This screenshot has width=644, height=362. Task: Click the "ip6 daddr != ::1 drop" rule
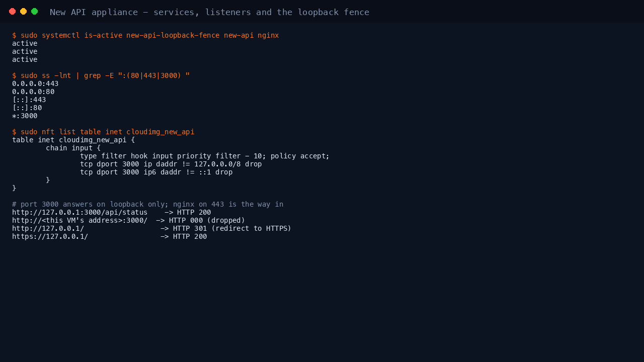(x=156, y=172)
